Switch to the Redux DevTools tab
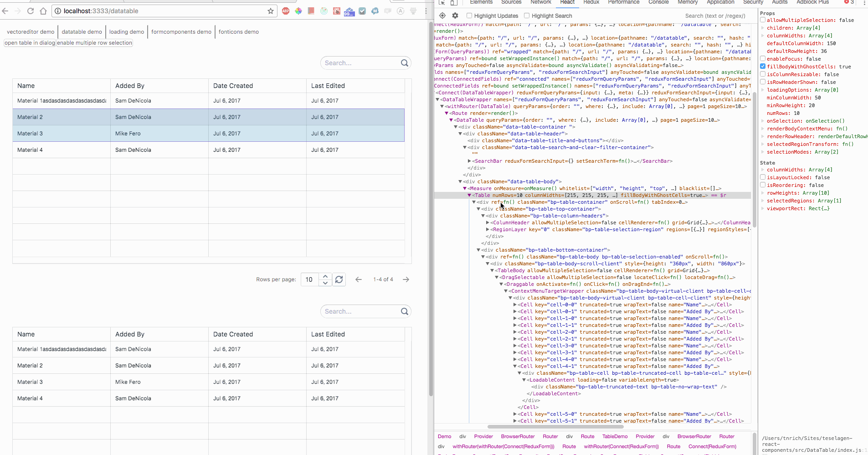Screen dimensions: 868x455 (x=591, y=2)
